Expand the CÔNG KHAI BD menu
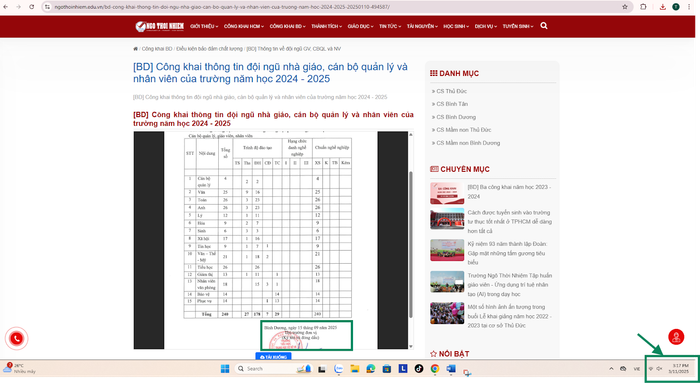 click(x=288, y=26)
